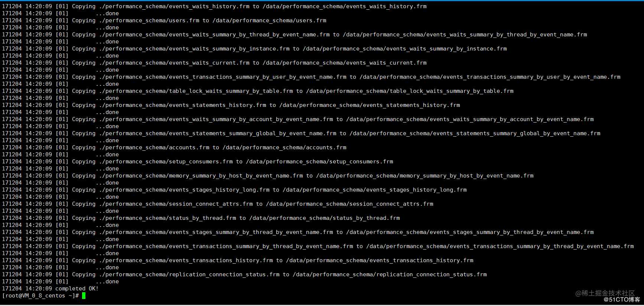
Task: Click source ./performance_schema/events_waits_summary_by_thread_by_event_name.frm
Action: point(214,35)
